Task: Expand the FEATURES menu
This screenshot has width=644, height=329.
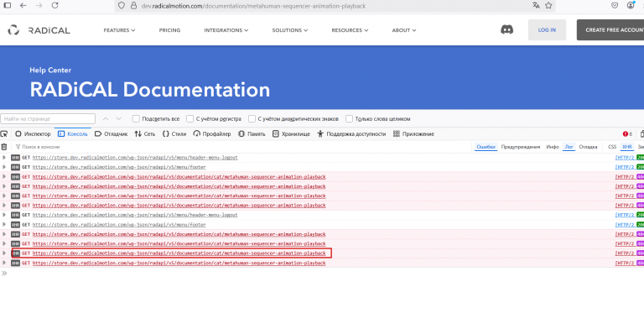Action: [x=119, y=30]
